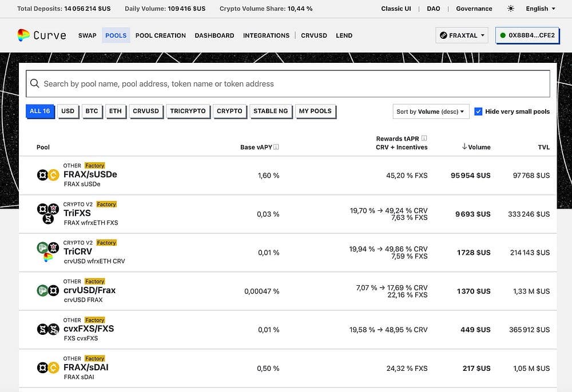
Task: Click the crvUSD/Frax pool token icons
Action: tap(48, 291)
